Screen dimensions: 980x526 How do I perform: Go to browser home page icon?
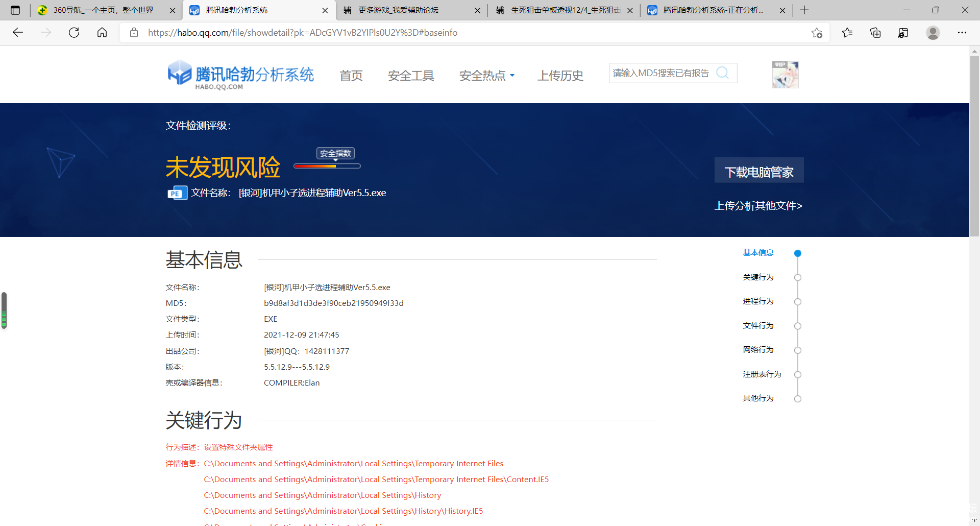click(x=102, y=33)
